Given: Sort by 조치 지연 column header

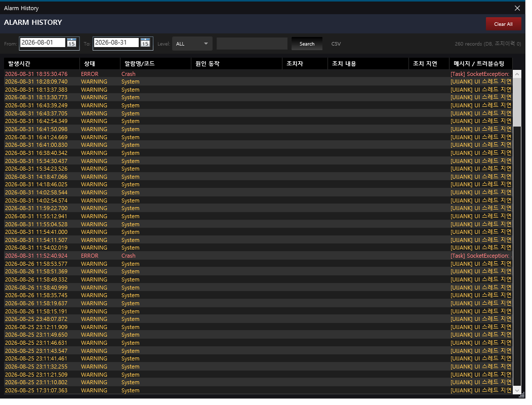Looking at the screenshot, I should tap(429, 64).
